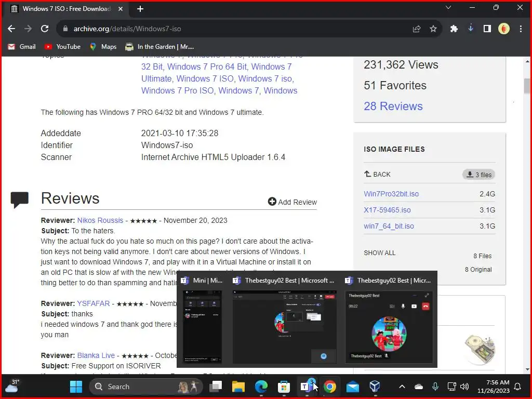Open Windows 7 Pro 64 Bit topic link
Viewport: 532px width, 399px height.
[x=207, y=67]
